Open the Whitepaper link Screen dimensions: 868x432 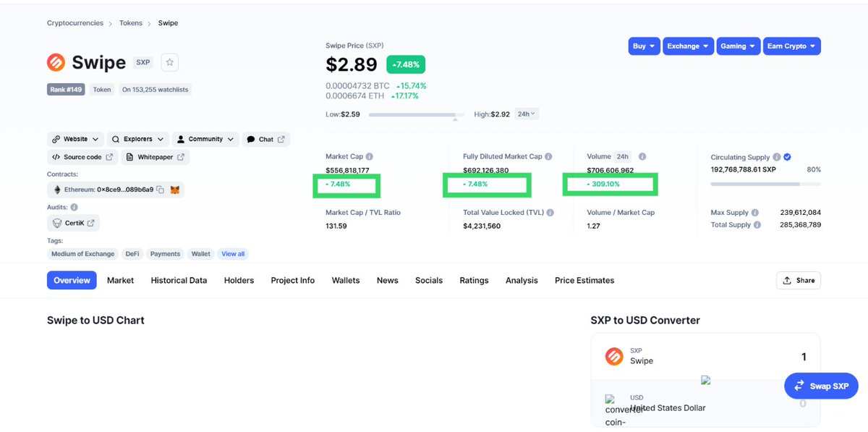156,157
